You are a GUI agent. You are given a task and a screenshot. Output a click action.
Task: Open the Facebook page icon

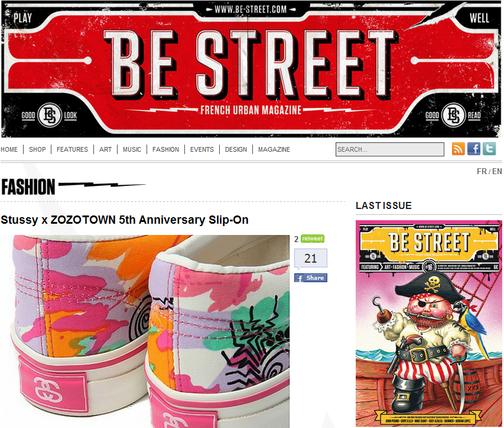click(473, 149)
